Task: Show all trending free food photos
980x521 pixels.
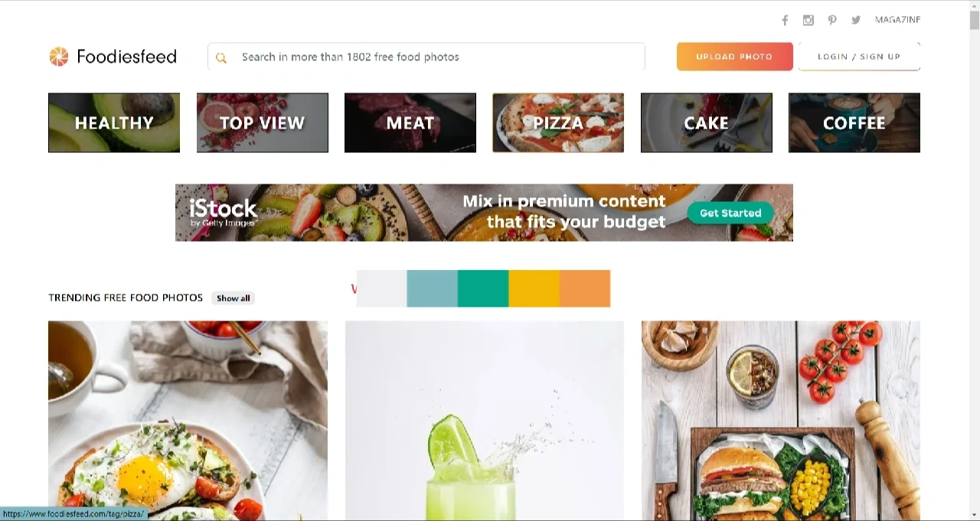Action: [x=233, y=298]
